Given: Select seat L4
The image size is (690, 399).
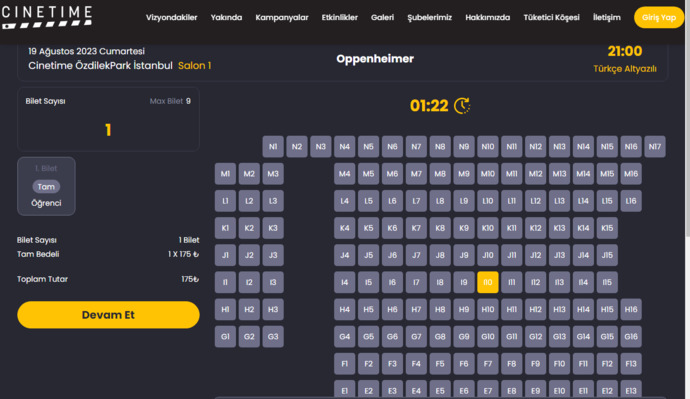Looking at the screenshot, I should (x=345, y=201).
